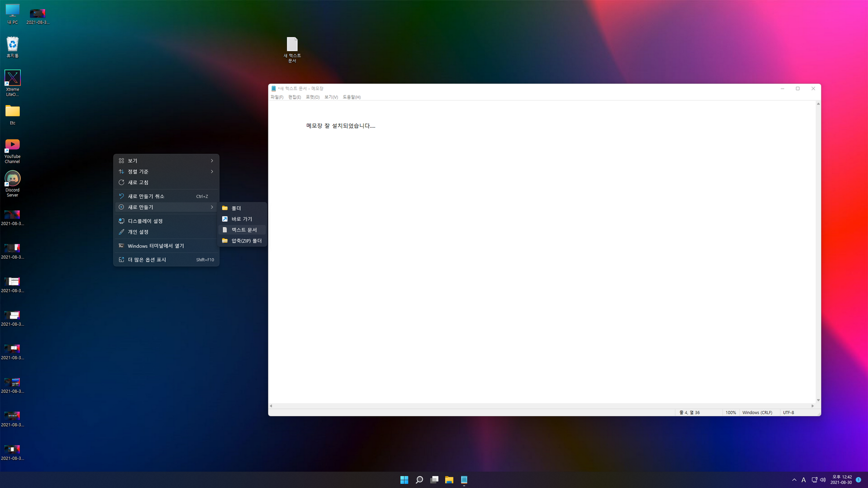Choose 새로 고침 in context menu
The image size is (868, 488).
[166, 183]
